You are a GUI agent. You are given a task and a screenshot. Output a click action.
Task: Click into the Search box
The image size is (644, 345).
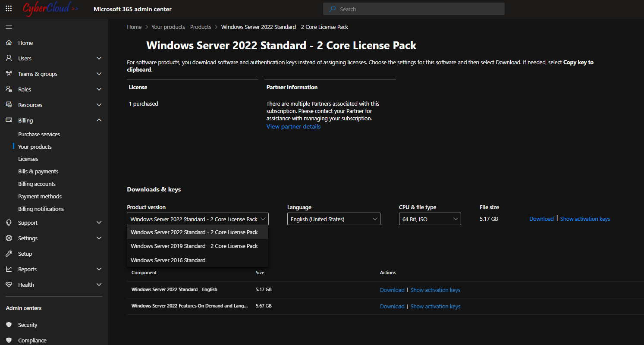414,9
